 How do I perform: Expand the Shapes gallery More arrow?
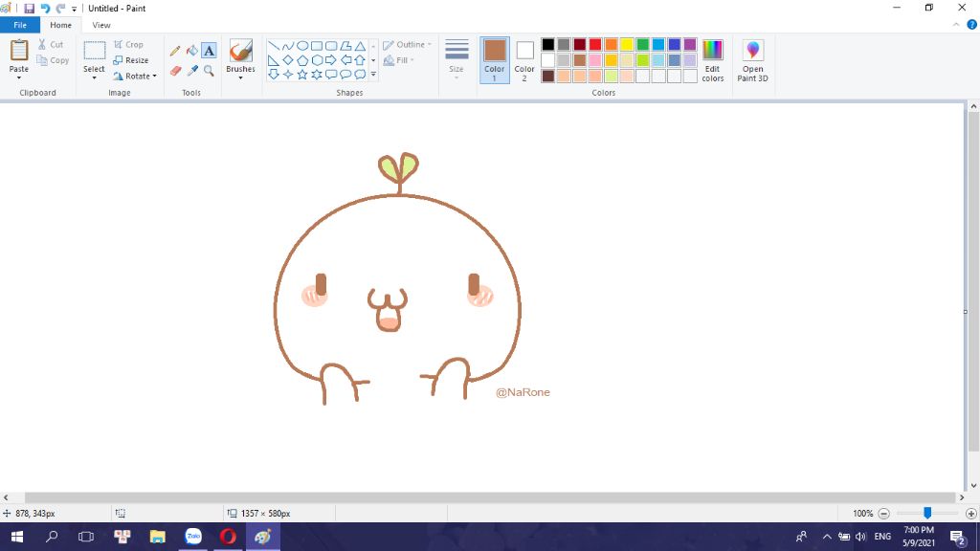pyautogui.click(x=373, y=75)
